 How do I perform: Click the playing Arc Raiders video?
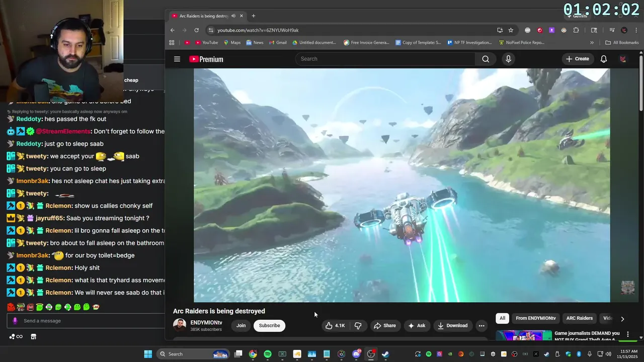pyautogui.click(x=401, y=186)
